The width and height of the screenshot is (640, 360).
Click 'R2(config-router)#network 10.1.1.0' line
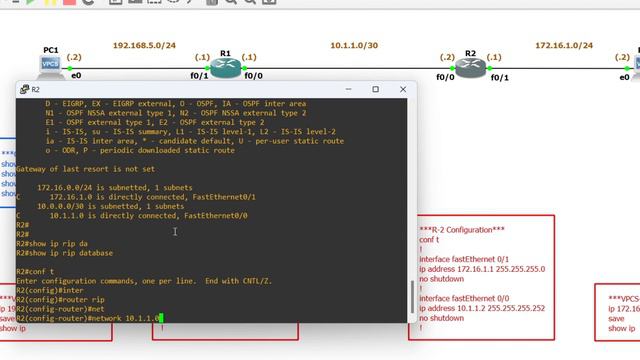(88, 318)
